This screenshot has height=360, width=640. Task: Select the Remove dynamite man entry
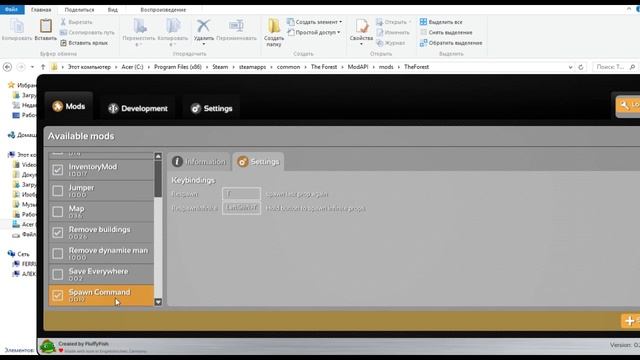[x=101, y=253]
